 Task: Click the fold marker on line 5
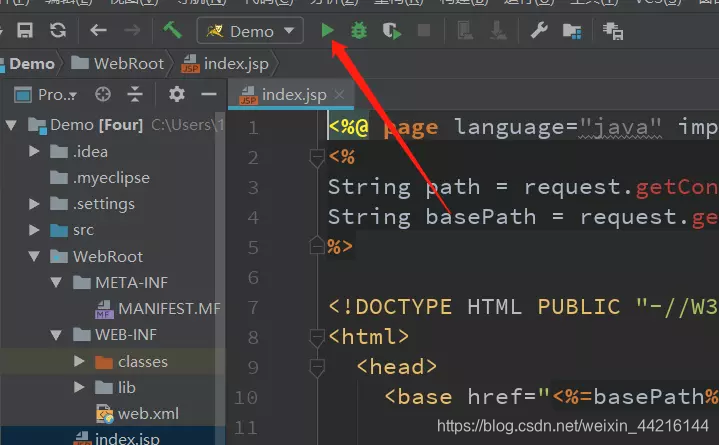317,245
